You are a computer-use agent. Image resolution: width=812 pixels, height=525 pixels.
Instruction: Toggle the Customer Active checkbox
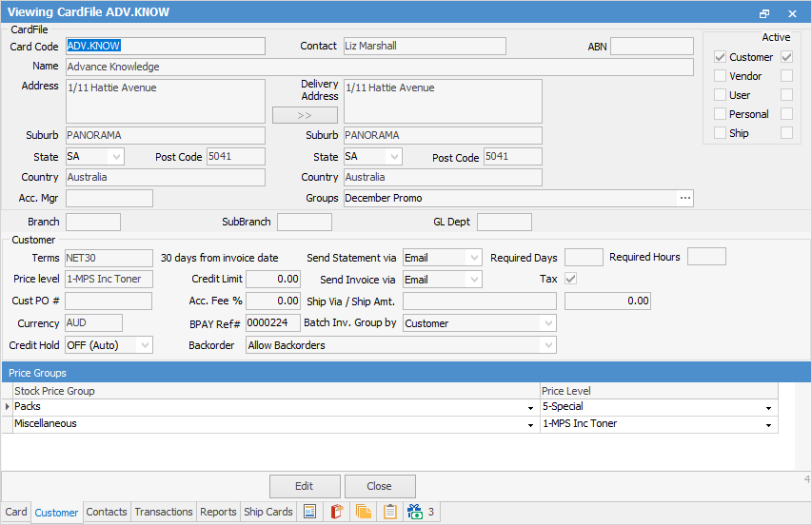pyautogui.click(x=786, y=57)
